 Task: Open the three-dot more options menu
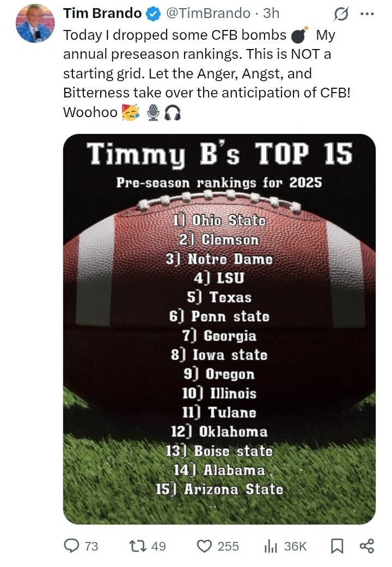[x=367, y=14]
